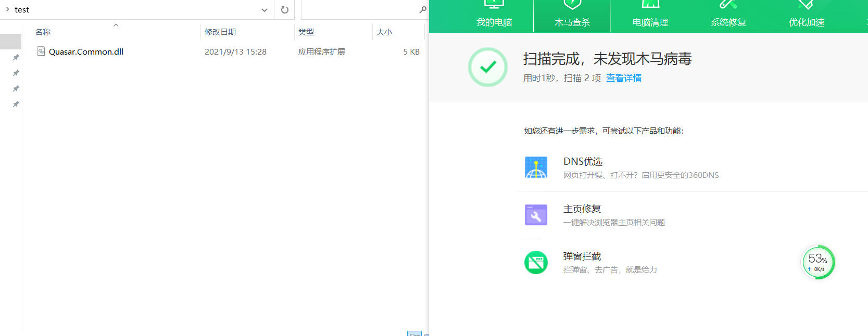Click the search magnifier icon
The height and width of the screenshot is (336, 868).
click(x=423, y=10)
